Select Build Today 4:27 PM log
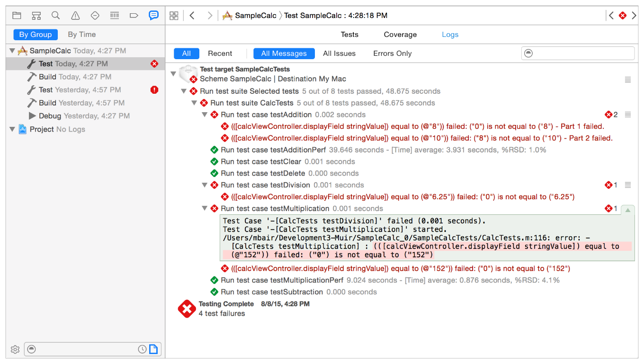Image resolution: width=644 pixels, height=364 pixels. point(75,77)
